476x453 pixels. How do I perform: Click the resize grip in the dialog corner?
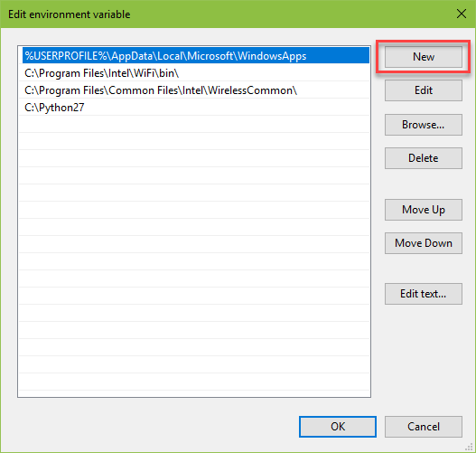point(469,447)
